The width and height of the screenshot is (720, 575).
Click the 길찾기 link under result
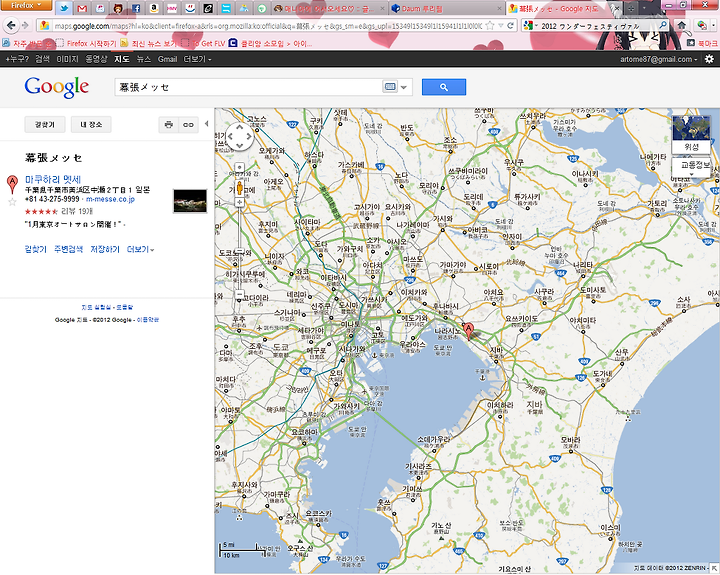[x=35, y=249]
